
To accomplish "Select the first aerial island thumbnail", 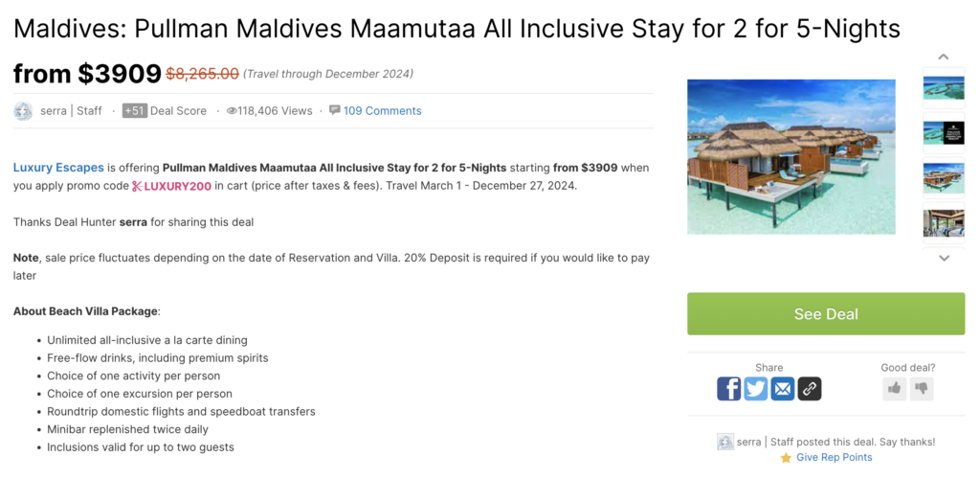I will [x=944, y=87].
